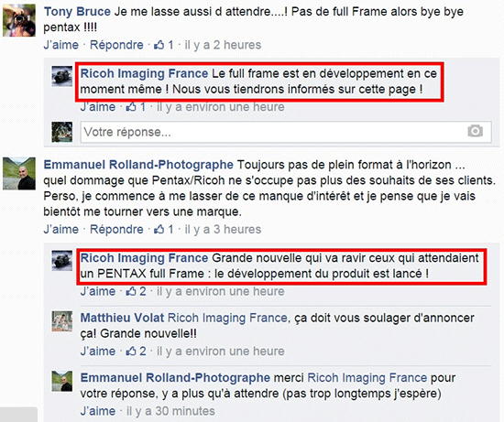Reply to Tony Bruce via Répondre
This screenshot has width=504, height=422.
[116, 45]
